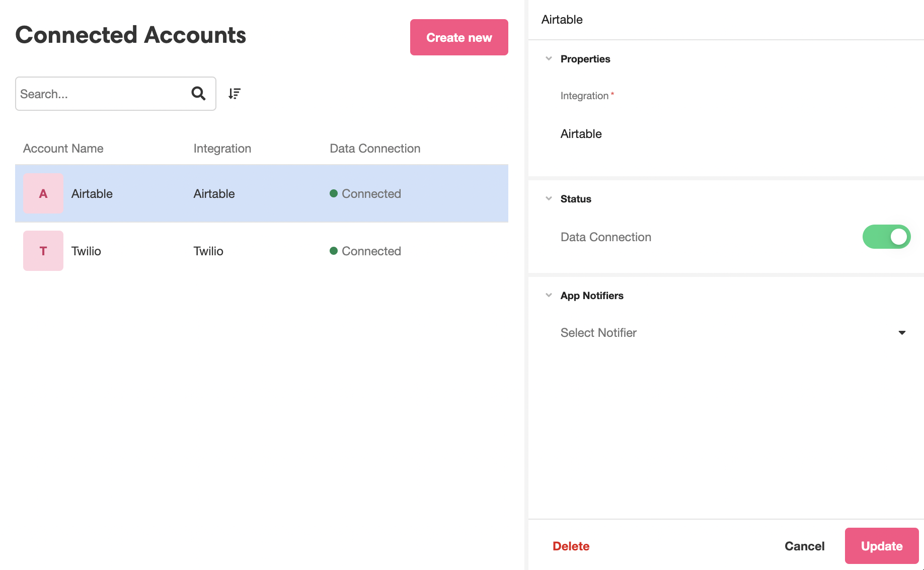Click the Twilio account avatar T
The image size is (924, 570).
[x=43, y=251]
